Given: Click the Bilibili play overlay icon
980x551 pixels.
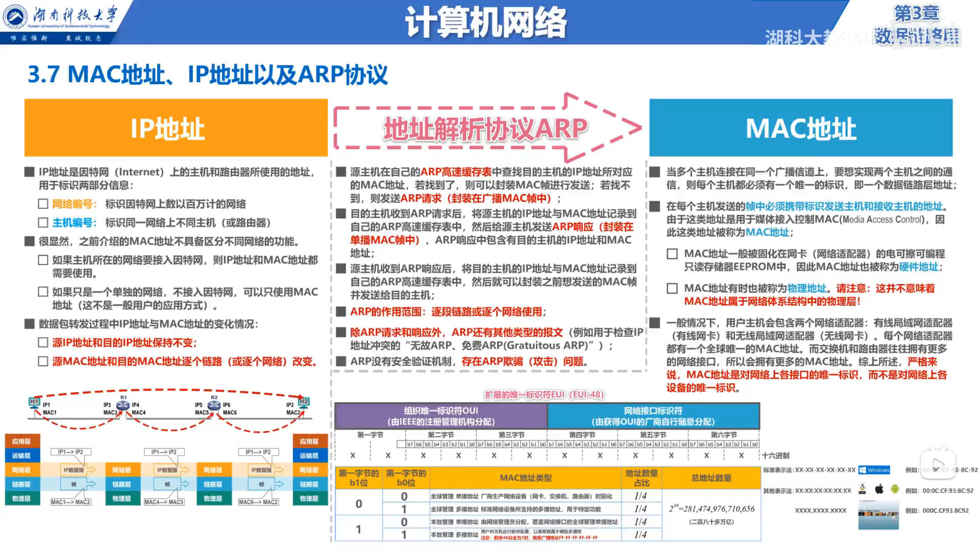Looking at the screenshot, I should 938,464.
